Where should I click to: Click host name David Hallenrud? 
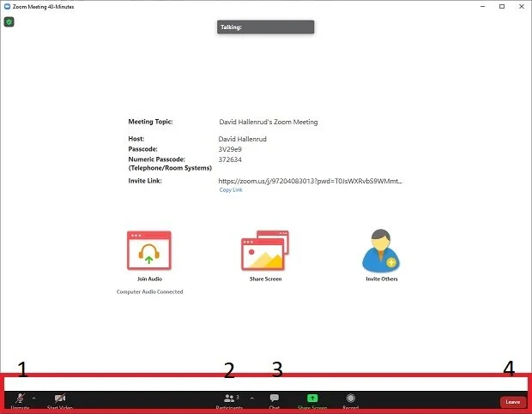tap(243, 139)
